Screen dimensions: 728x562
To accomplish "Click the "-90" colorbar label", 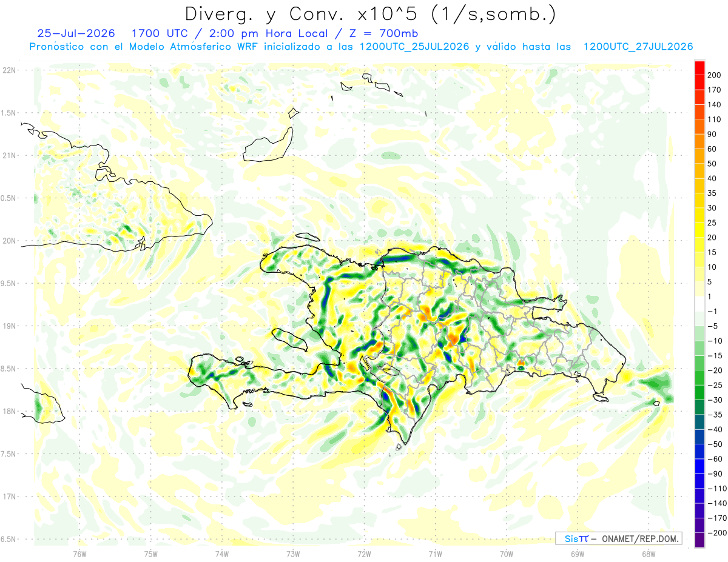I will coord(716,473).
